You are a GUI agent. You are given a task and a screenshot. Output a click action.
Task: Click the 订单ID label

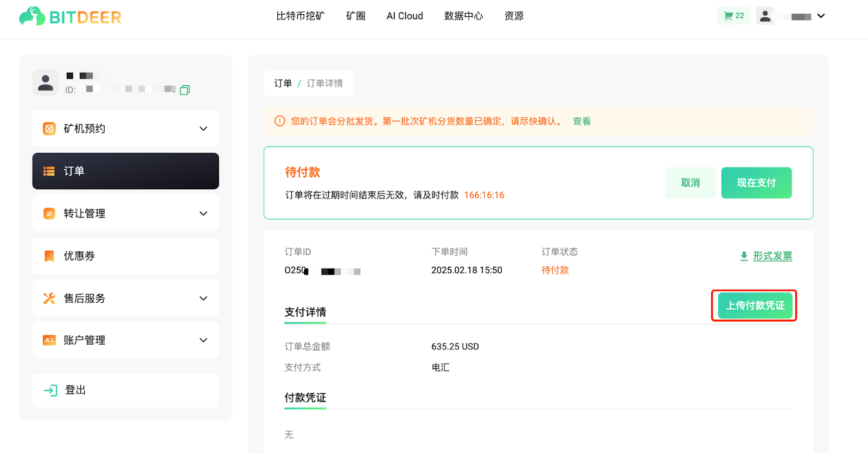[298, 252]
